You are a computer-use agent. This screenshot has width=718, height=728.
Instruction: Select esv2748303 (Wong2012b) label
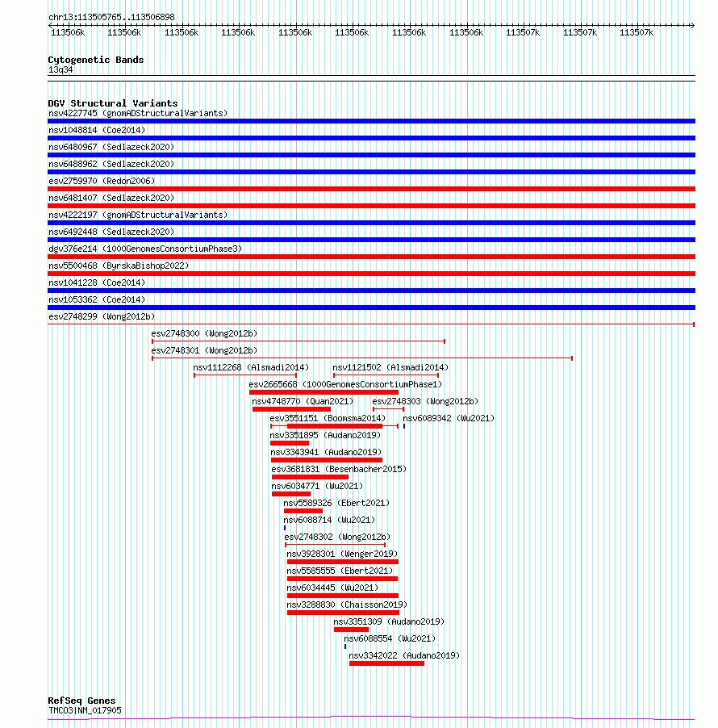[425, 402]
